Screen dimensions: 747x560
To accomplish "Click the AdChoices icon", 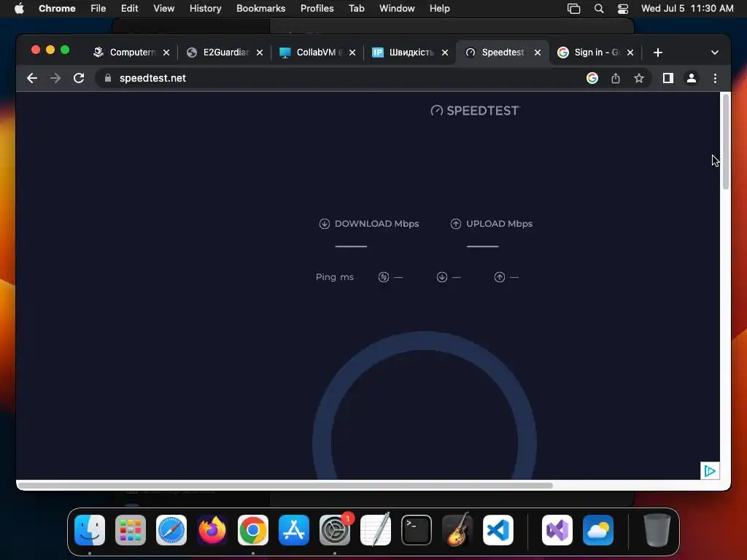I will click(710, 471).
